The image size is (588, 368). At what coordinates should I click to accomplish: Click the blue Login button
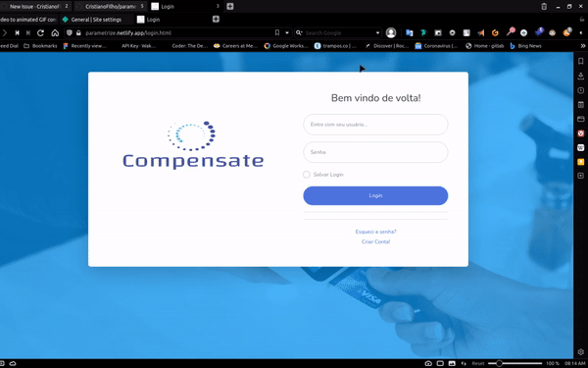click(375, 195)
